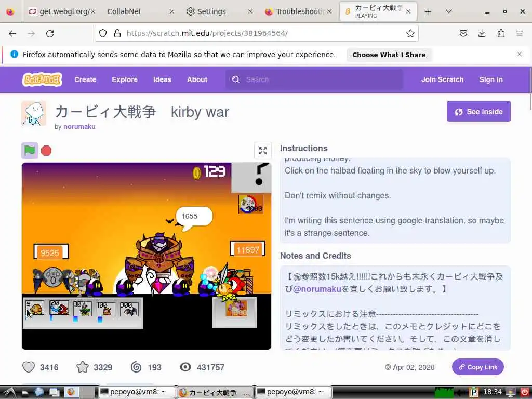Click the Join Scratch link
532x399 pixels.
443,79
